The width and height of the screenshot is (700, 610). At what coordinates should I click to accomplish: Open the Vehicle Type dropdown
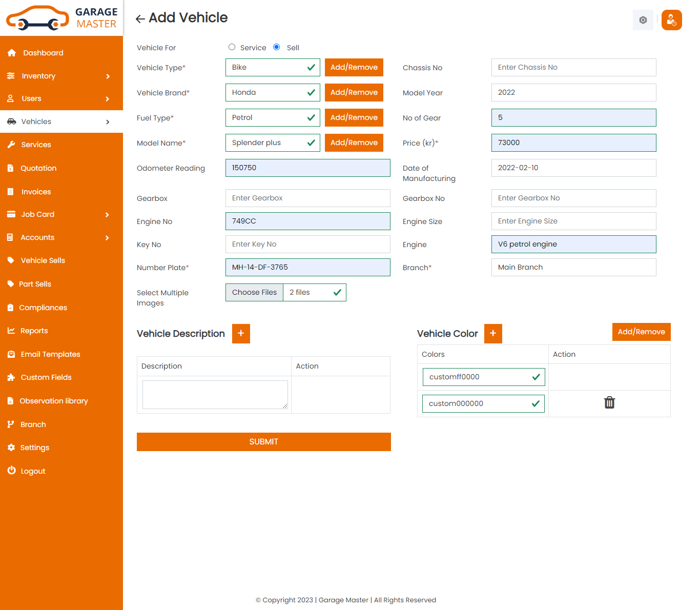click(272, 68)
